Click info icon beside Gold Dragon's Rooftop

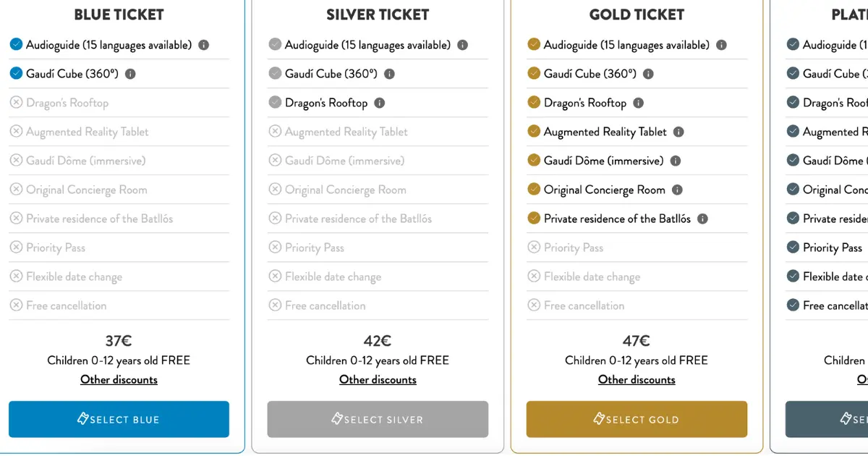[638, 103]
